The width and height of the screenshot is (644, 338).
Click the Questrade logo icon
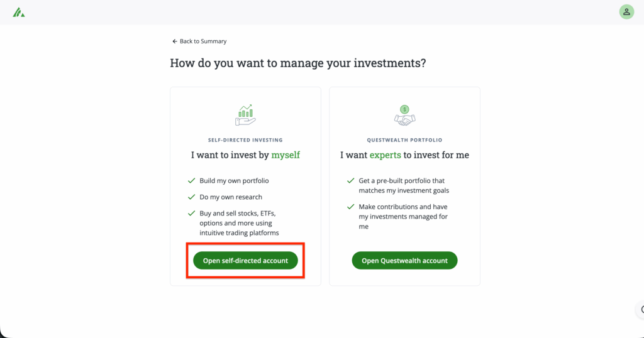tap(19, 12)
